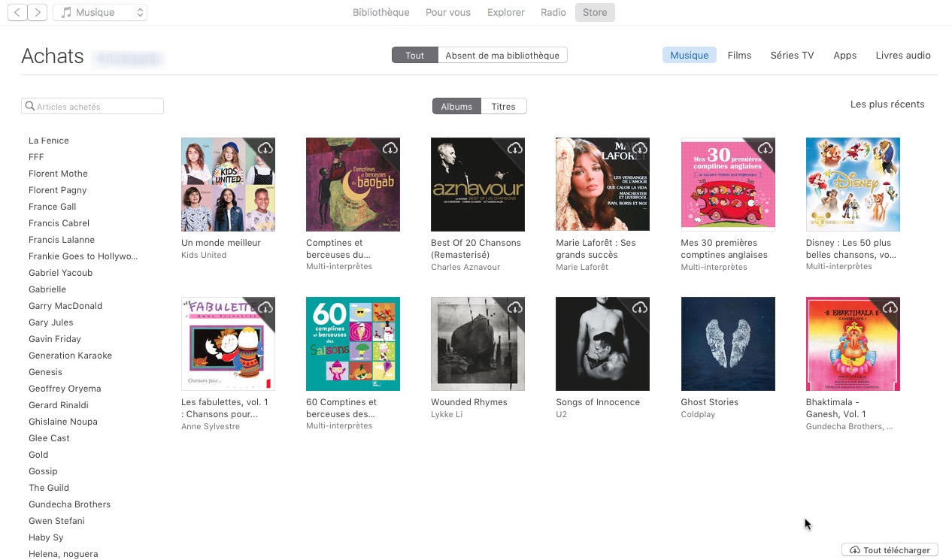Choose Gossip from artist list

click(x=43, y=471)
